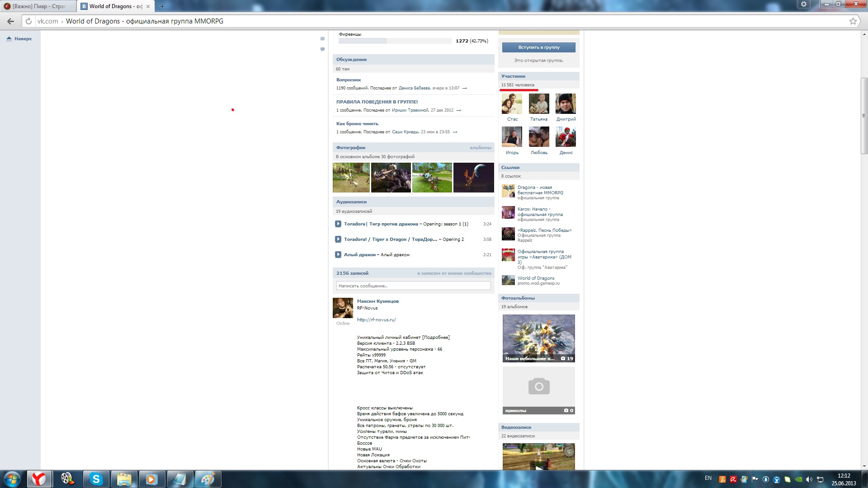
Task: Click the Фиреанцы poll result bar
Action: tap(395, 41)
